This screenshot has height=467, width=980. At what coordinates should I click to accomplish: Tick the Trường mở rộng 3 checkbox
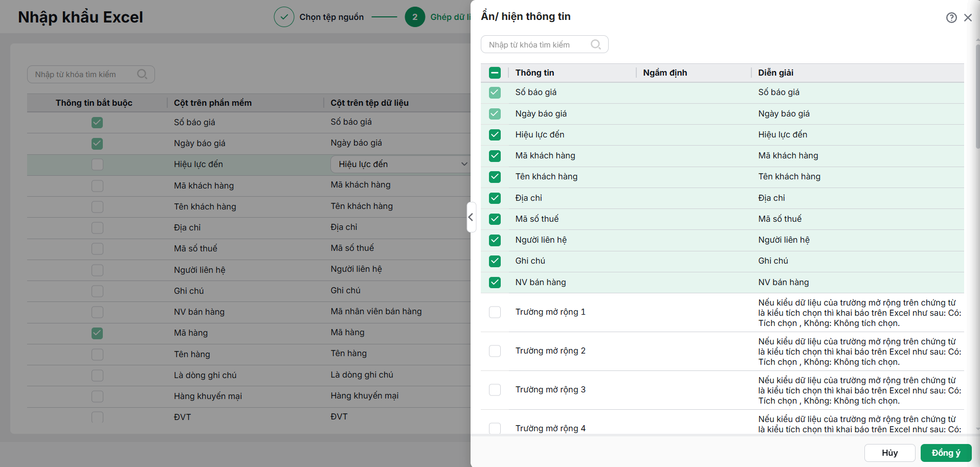tap(495, 390)
